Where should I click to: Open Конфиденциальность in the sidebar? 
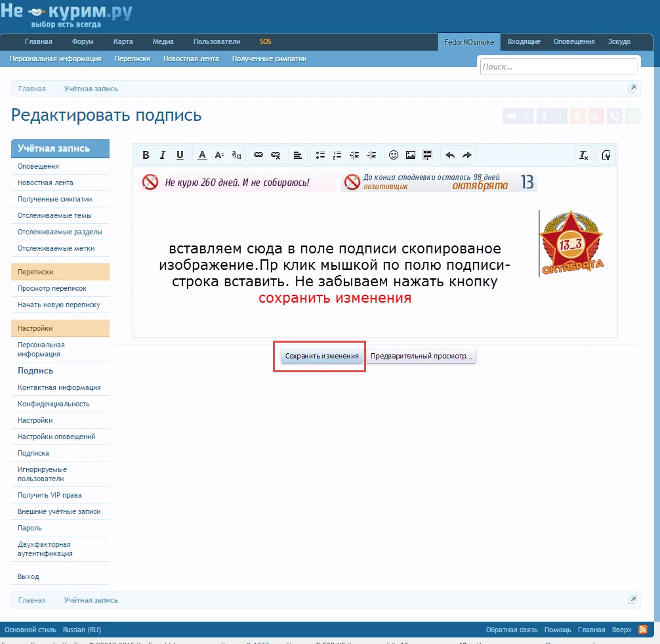53,404
